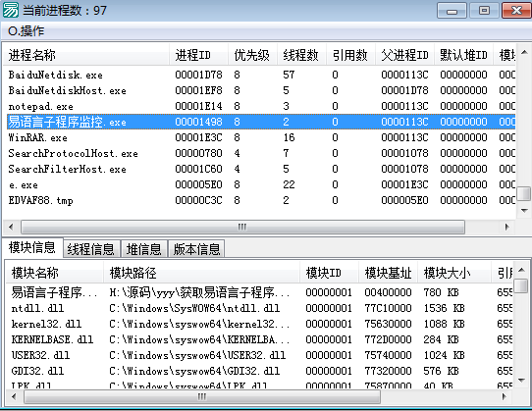Click the app icon in the title bar

(x=11, y=10)
